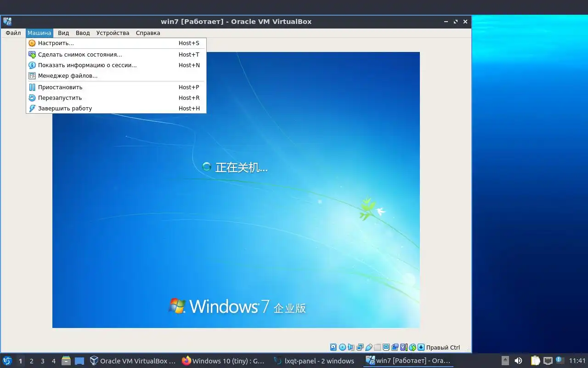Click network adapters status icon
Screen dimensions: 588x368
[360, 347]
